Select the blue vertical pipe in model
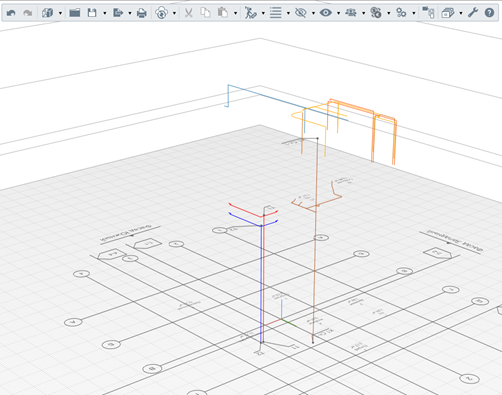 click(261, 283)
